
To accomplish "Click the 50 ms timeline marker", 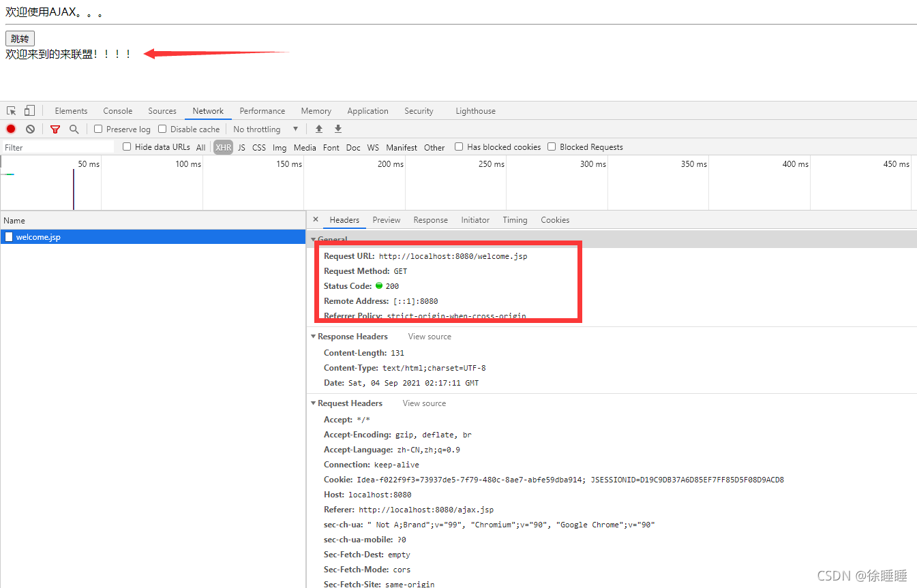I will coord(89,164).
